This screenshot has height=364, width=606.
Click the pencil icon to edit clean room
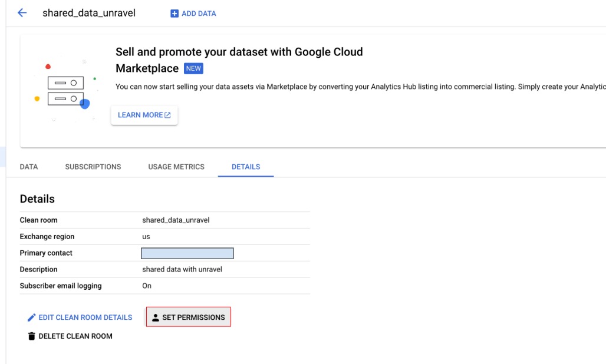click(x=32, y=317)
